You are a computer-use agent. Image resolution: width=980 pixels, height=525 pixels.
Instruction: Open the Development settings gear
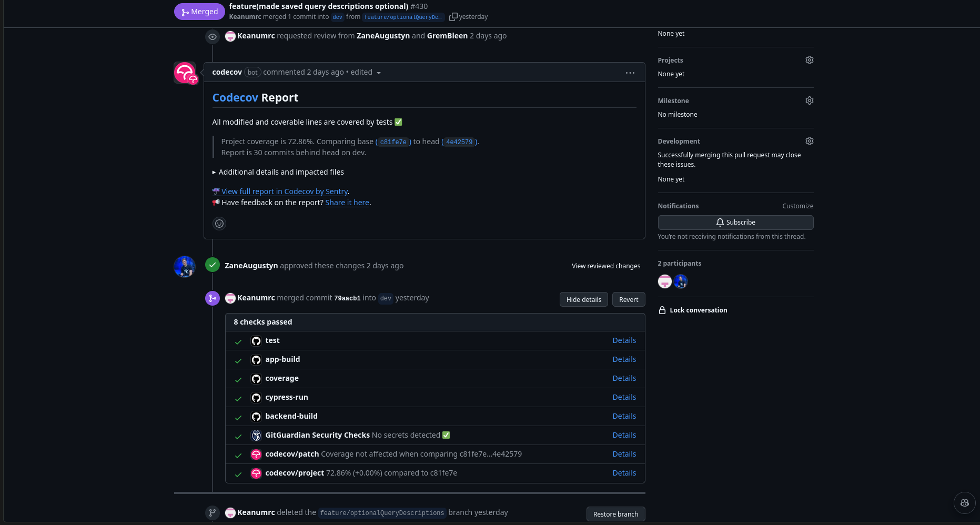click(x=810, y=141)
